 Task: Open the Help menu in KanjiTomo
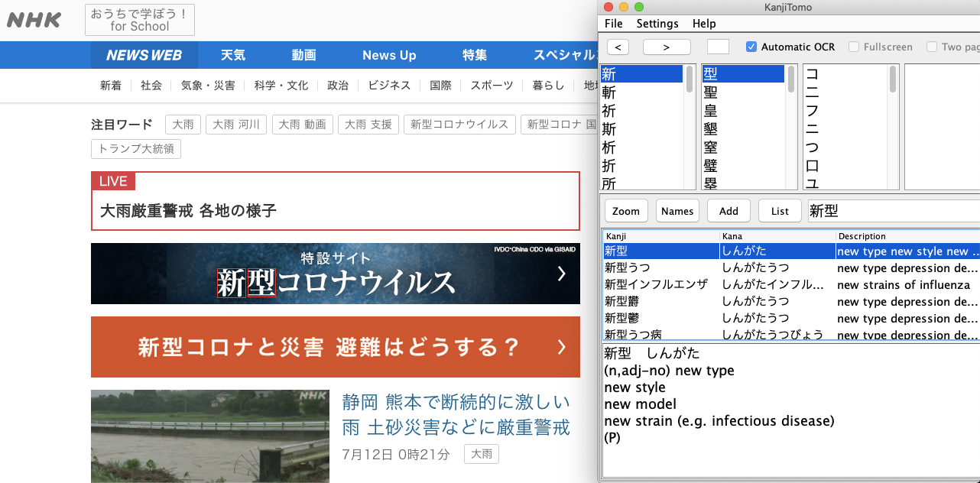704,24
